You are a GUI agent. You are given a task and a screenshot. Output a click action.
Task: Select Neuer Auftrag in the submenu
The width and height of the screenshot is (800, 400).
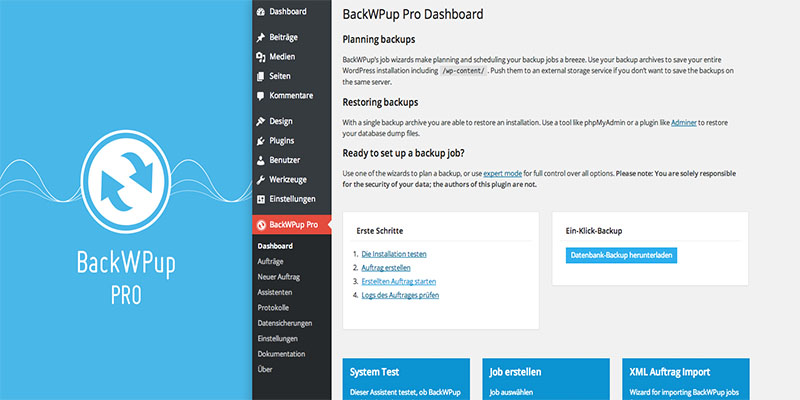pyautogui.click(x=279, y=277)
